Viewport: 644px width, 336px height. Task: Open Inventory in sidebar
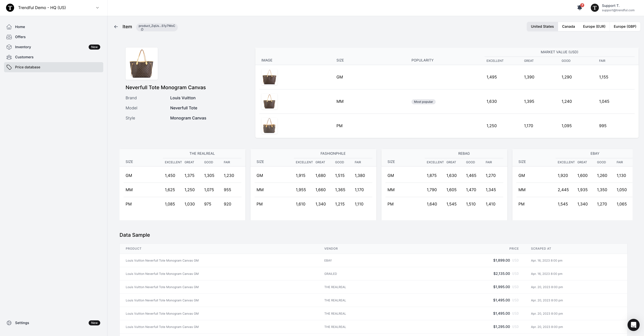click(x=54, y=47)
